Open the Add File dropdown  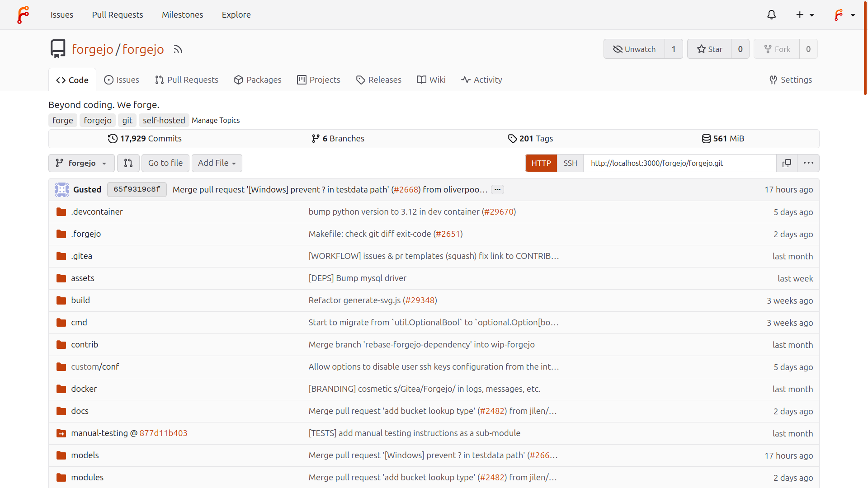pos(217,163)
